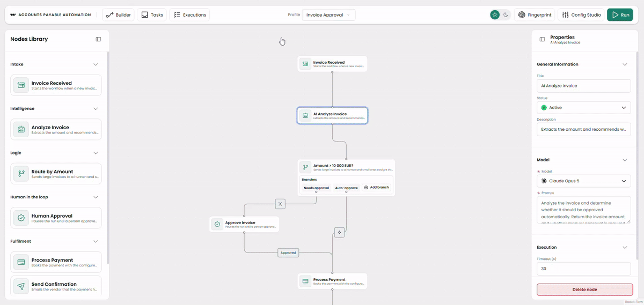The image size is (644, 305).
Task: Switch to dark mode moon icon
Action: 506,15
